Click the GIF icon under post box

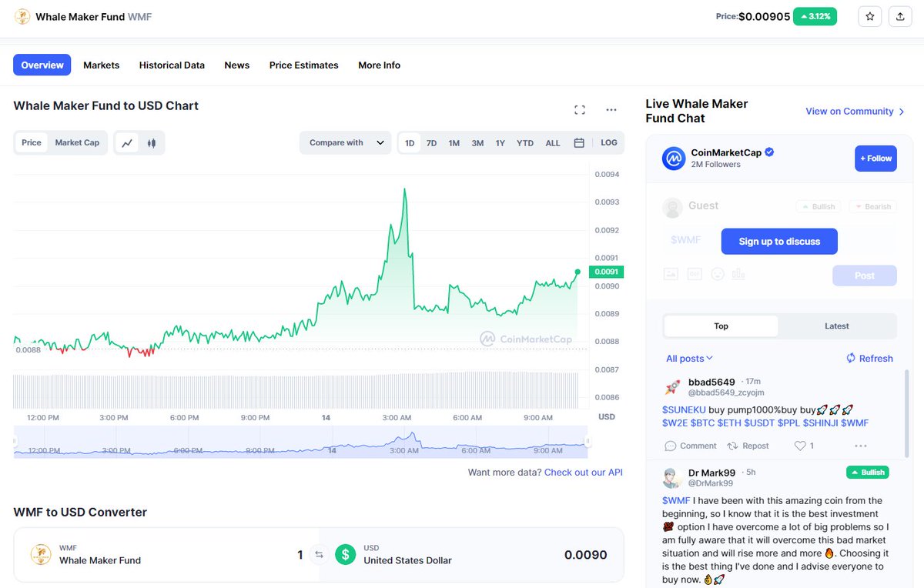(x=695, y=273)
